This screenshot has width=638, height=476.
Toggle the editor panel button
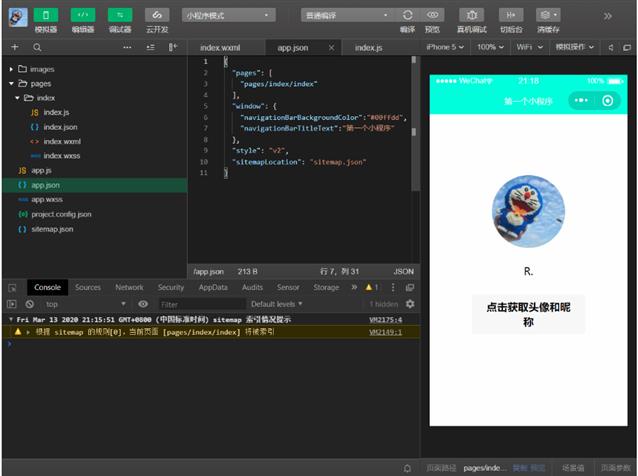(83, 15)
